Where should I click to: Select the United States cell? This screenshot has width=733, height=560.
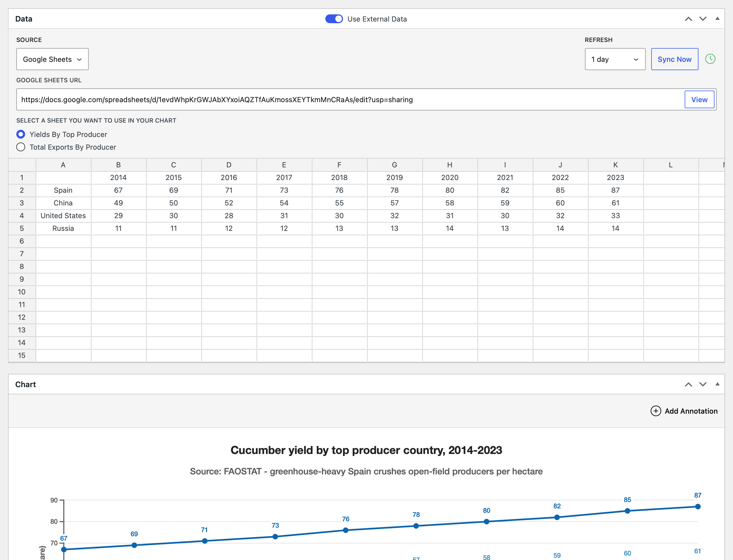coord(63,216)
